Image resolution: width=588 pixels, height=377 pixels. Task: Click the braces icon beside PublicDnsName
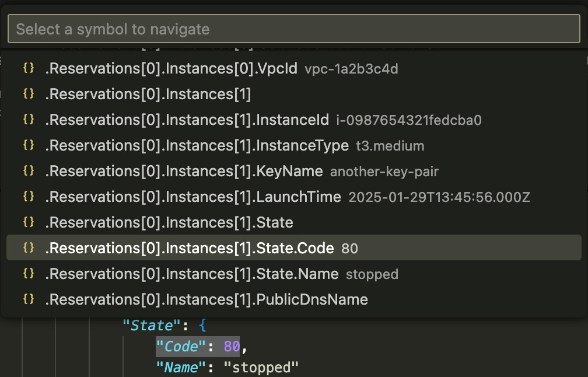coord(29,299)
